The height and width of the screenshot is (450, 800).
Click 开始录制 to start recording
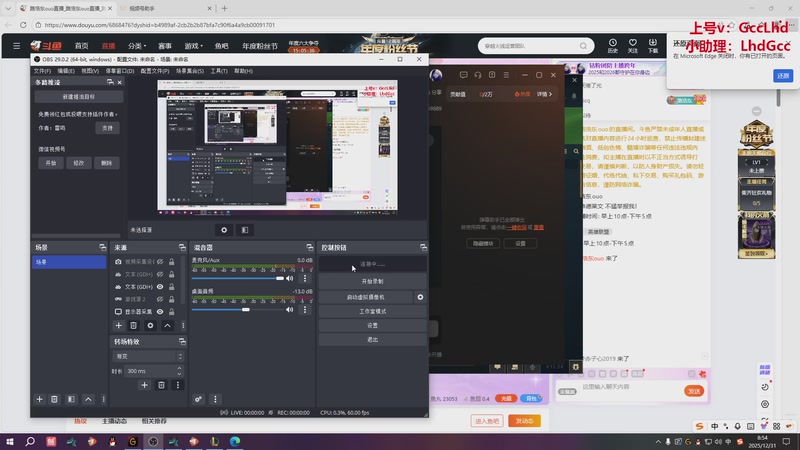pos(372,281)
